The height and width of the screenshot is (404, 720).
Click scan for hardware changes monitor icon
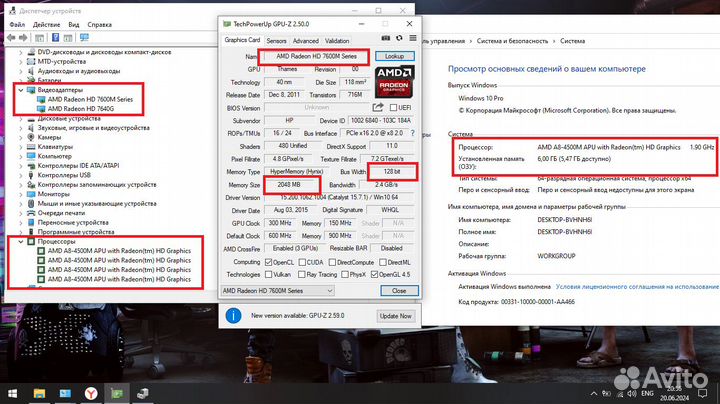(84, 38)
